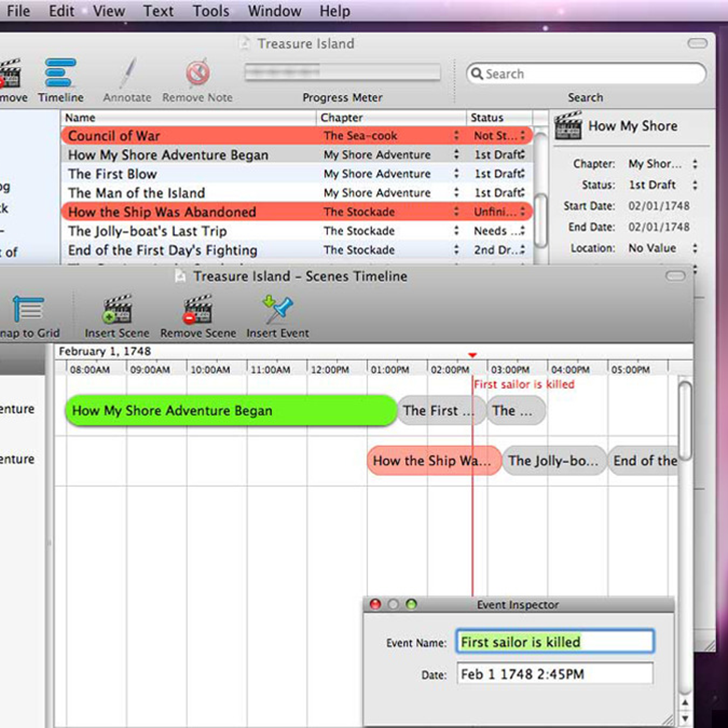Click the magnifier icon in the Search field
This screenshot has height=728, width=728.
point(476,73)
